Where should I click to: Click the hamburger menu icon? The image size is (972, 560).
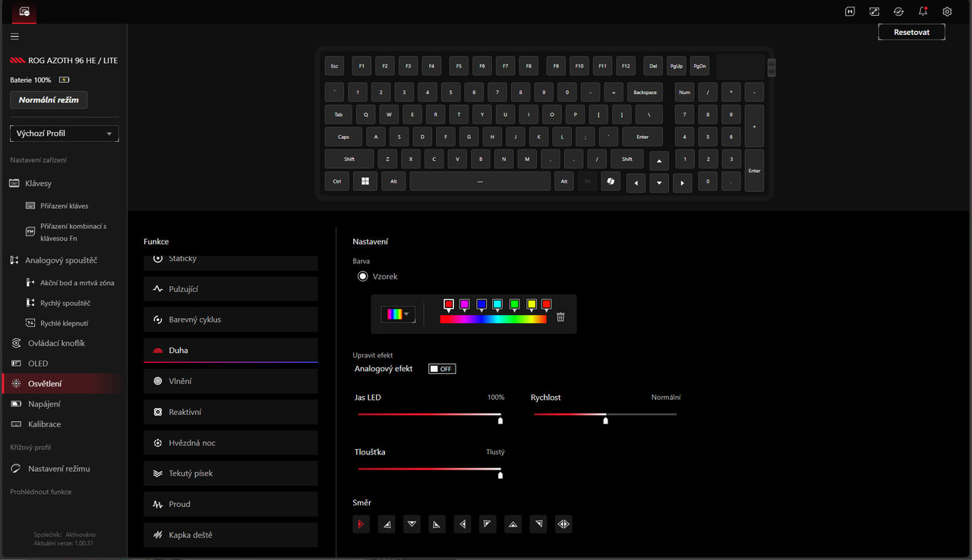click(15, 36)
